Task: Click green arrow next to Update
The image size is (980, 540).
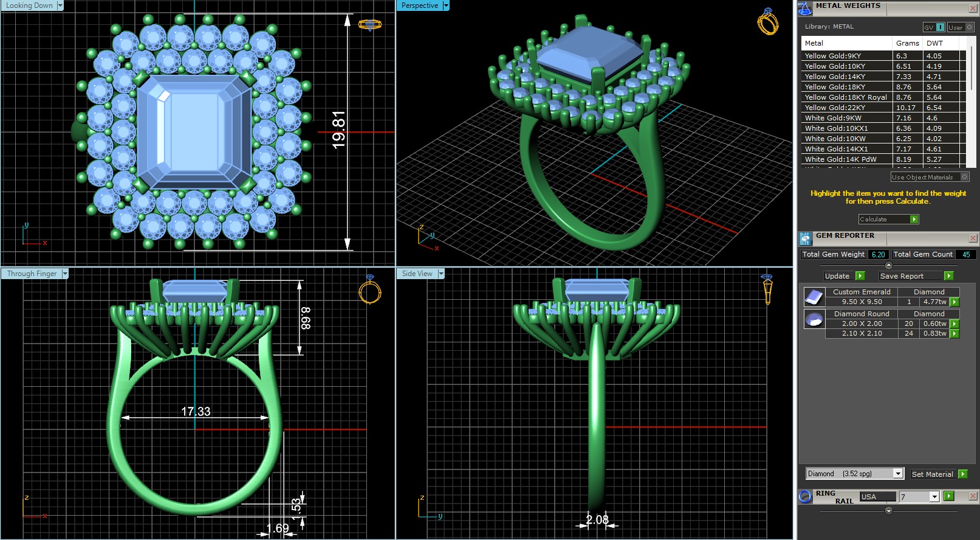Action: point(860,276)
